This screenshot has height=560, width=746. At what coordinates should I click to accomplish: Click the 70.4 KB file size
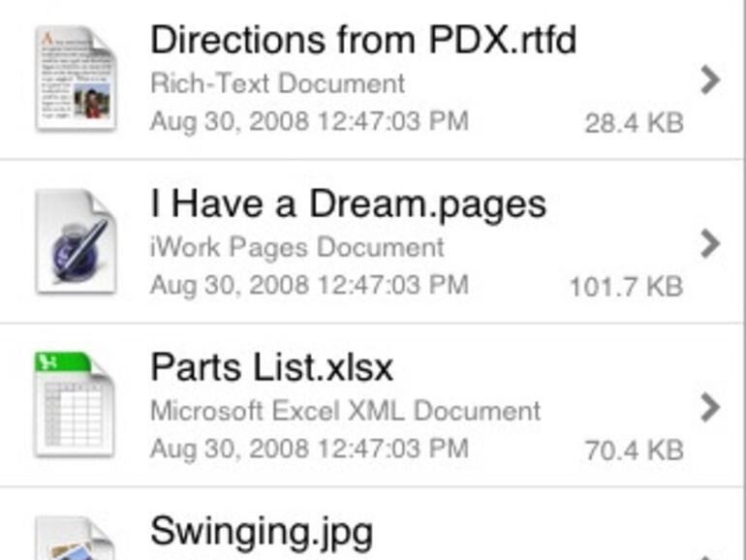click(634, 451)
